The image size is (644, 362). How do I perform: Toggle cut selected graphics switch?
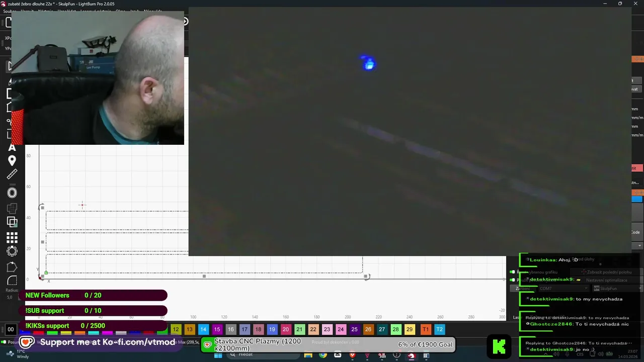pyautogui.click(x=512, y=272)
